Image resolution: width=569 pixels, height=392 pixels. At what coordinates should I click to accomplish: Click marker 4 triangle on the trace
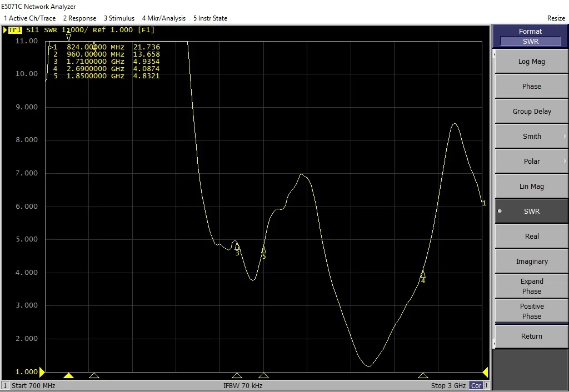[423, 274]
